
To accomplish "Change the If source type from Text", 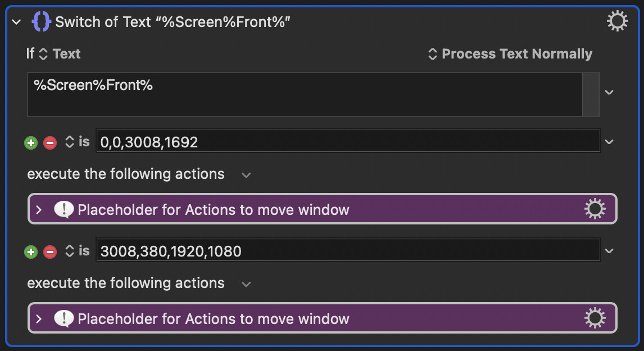I will 60,54.
